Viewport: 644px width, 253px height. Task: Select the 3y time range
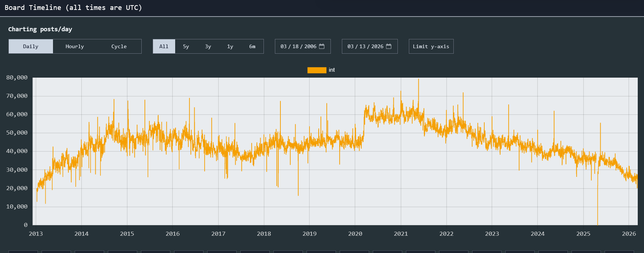click(208, 46)
